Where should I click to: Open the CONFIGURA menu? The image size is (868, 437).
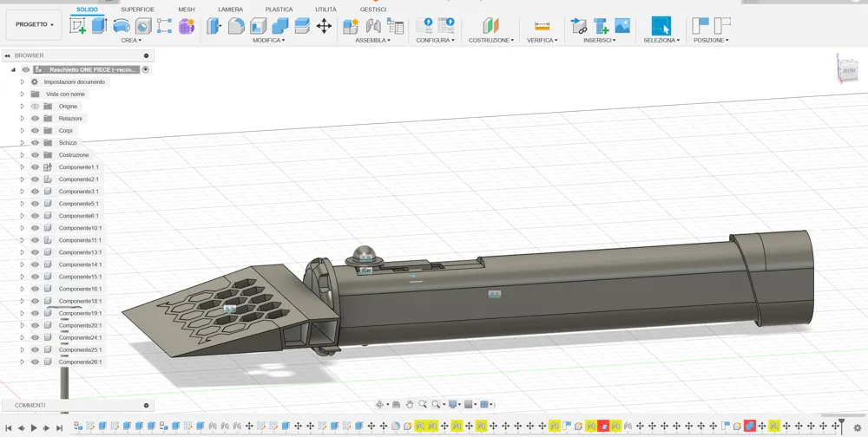click(x=435, y=41)
